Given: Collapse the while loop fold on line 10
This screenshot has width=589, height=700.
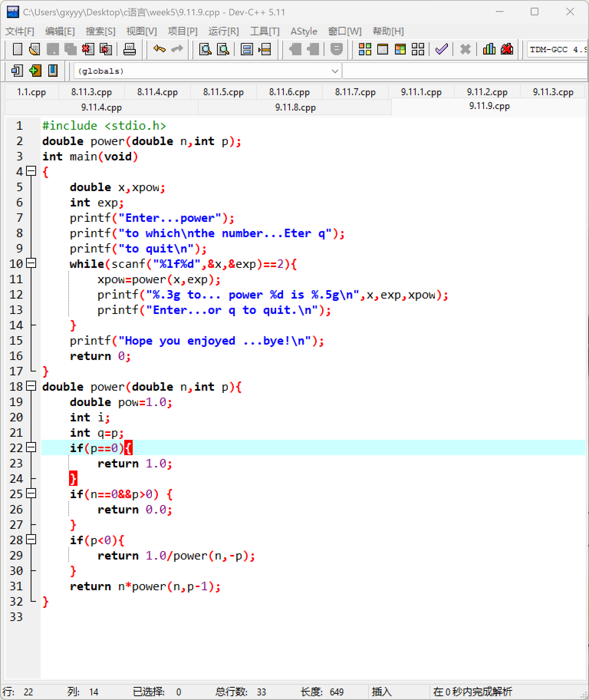Looking at the screenshot, I should coord(31,263).
